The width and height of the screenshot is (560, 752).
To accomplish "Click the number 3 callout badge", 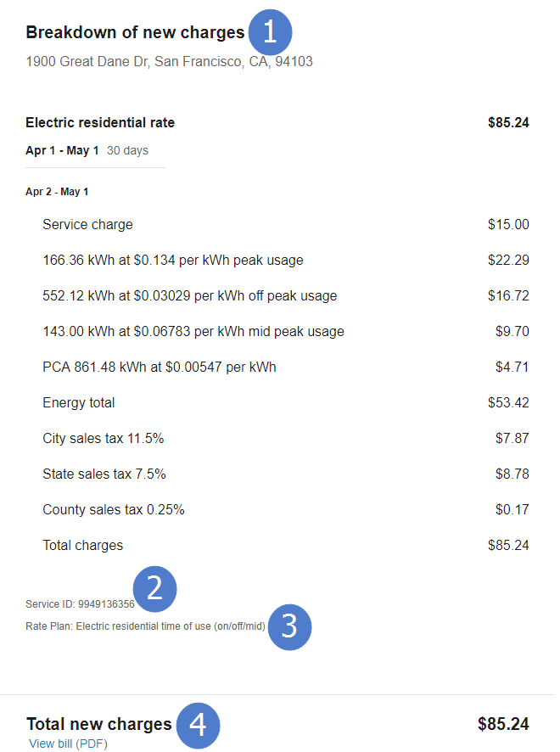I will (289, 627).
